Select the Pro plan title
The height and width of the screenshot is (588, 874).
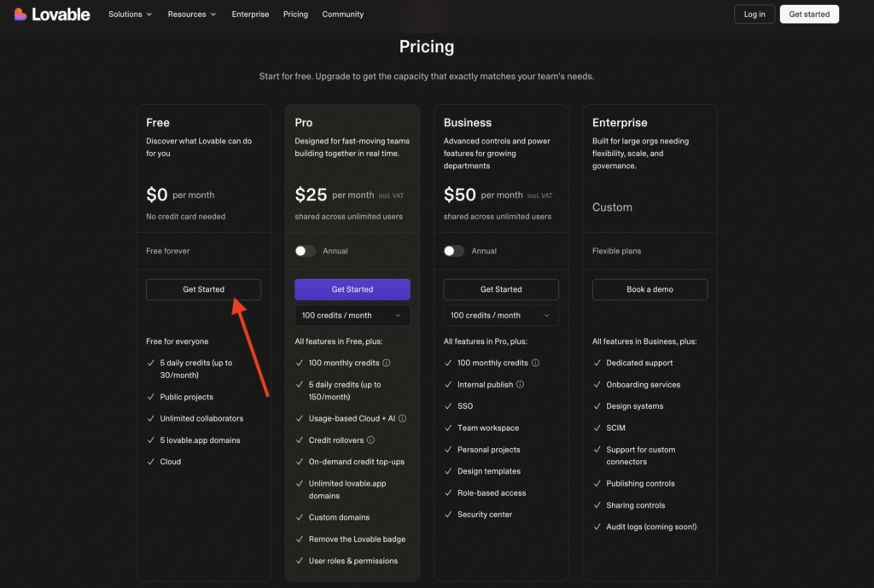pos(304,123)
